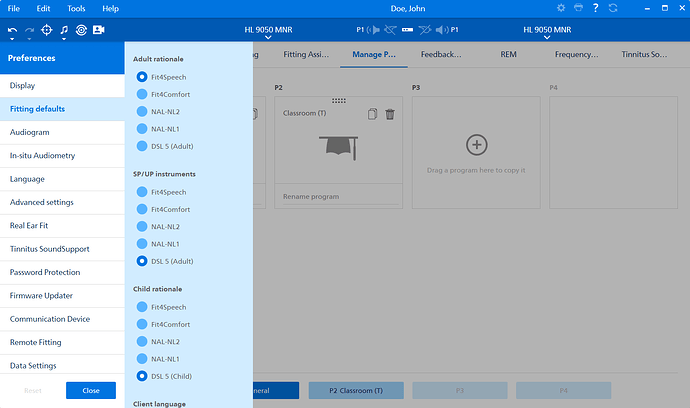Image resolution: width=690 pixels, height=408 pixels.
Task: Select NAL-NL2 under Child rationale
Action: (142, 342)
